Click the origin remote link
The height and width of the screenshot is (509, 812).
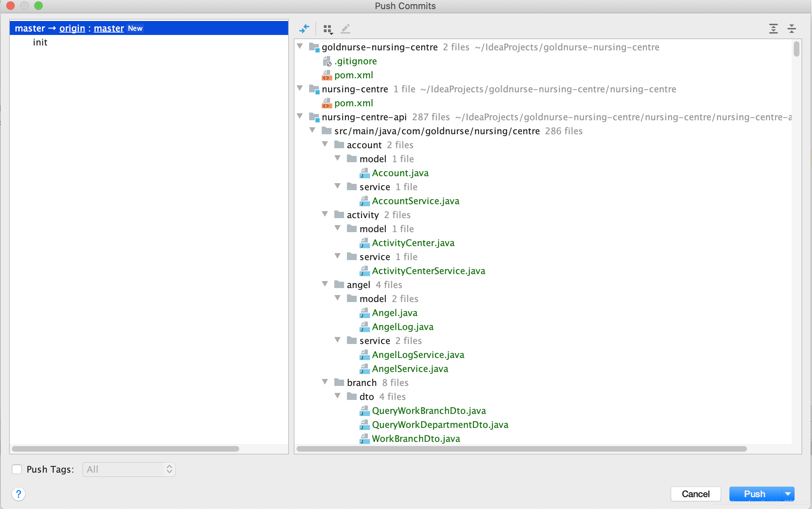pos(72,28)
